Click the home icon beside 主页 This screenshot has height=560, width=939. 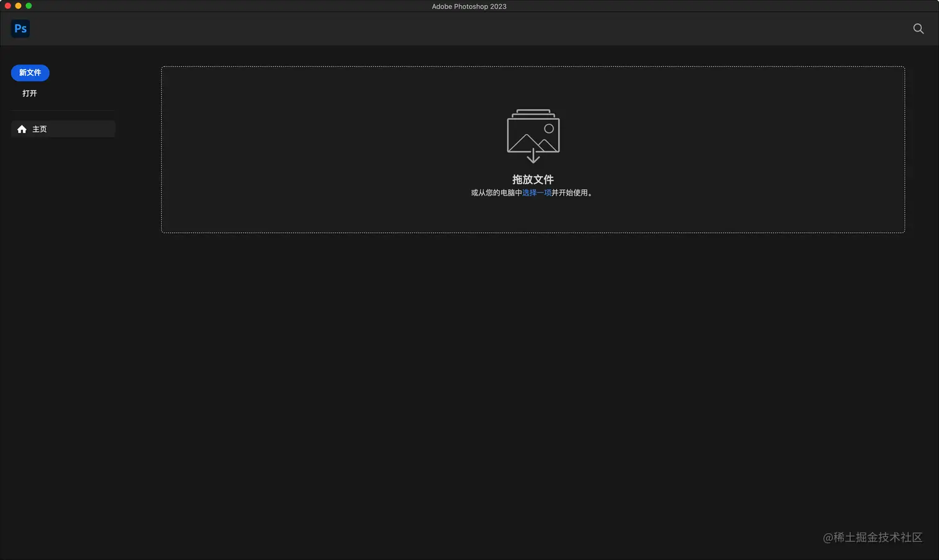(22, 129)
